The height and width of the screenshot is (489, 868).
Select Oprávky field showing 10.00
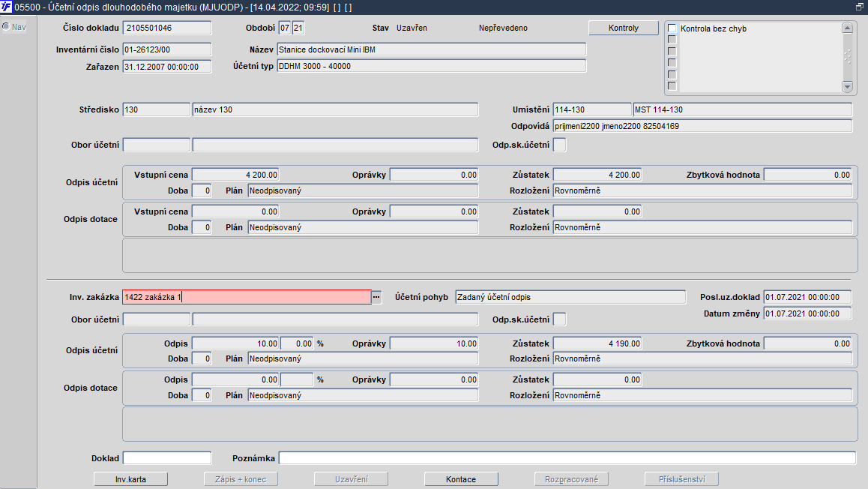pyautogui.click(x=434, y=343)
